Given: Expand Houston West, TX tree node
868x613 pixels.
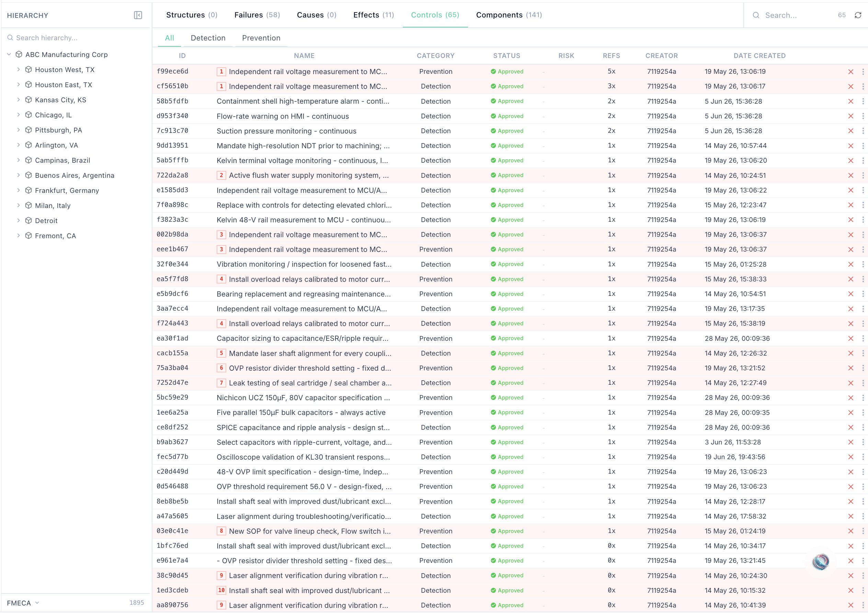Looking at the screenshot, I should pos(19,70).
